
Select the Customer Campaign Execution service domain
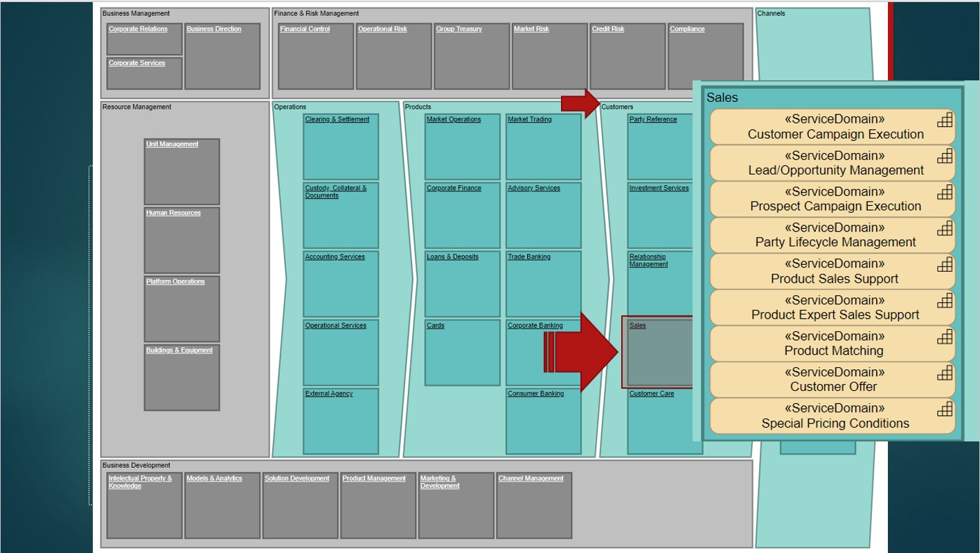(x=832, y=127)
